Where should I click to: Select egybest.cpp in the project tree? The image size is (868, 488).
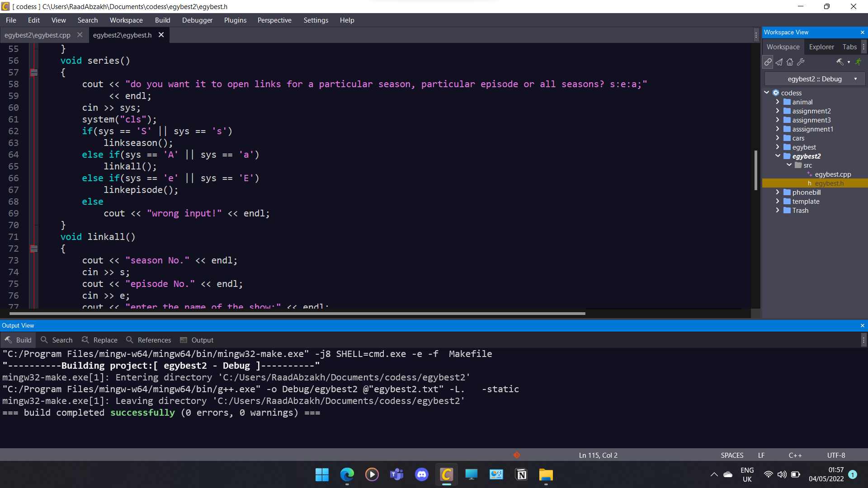(x=834, y=174)
